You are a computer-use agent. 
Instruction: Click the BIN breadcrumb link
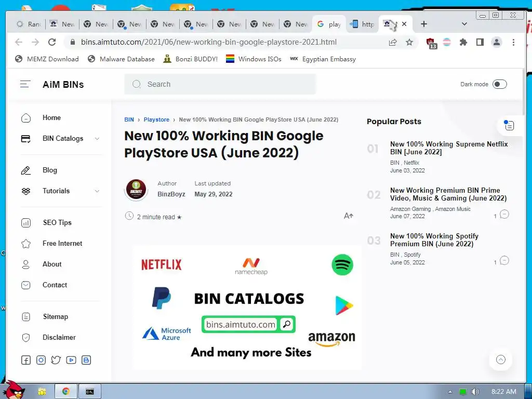point(129,119)
